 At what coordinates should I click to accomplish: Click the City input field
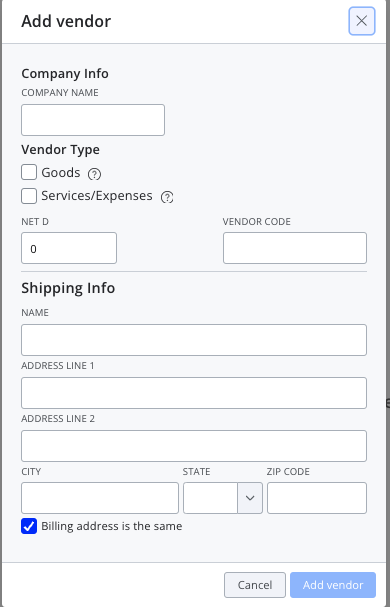100,498
